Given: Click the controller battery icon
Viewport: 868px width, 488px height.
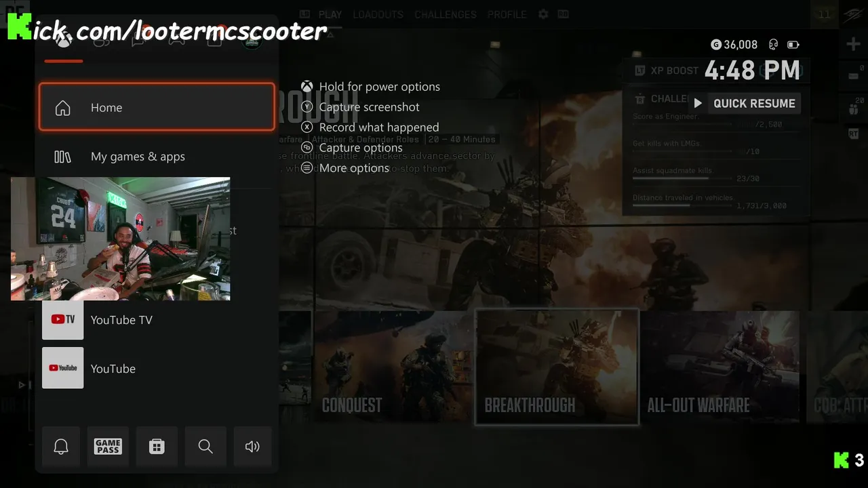Looking at the screenshot, I should pyautogui.click(x=793, y=45).
